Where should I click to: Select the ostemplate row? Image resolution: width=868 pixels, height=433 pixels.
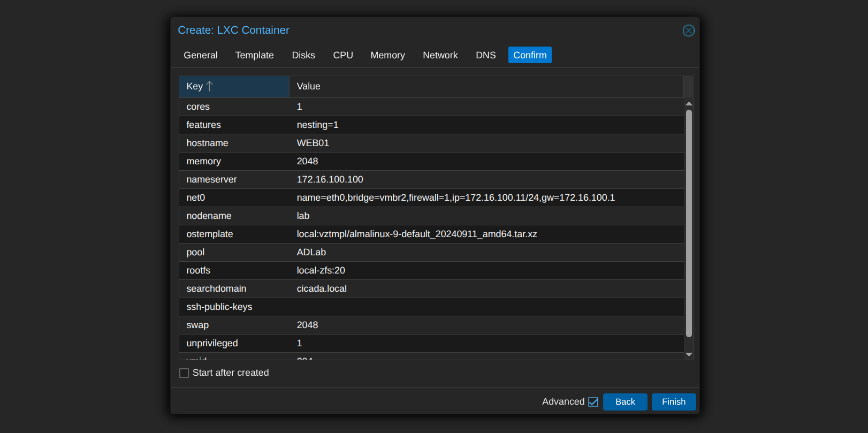pos(431,234)
